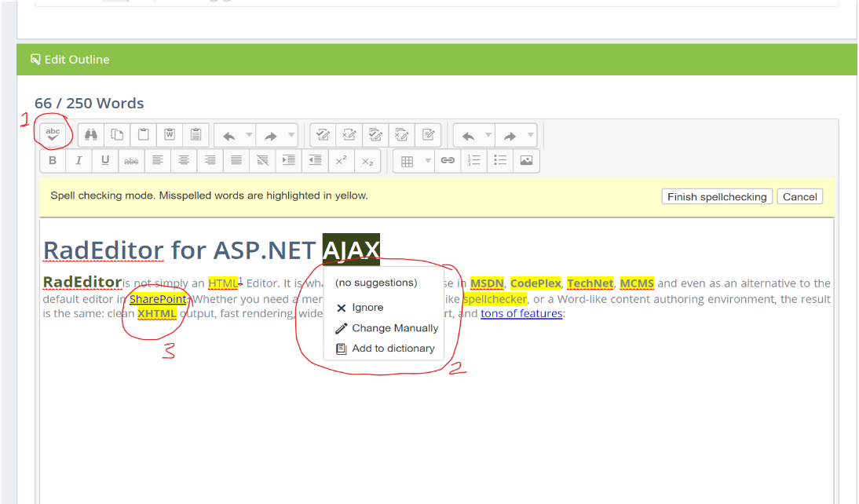Apply subscript formatting
The image size is (859, 504).
coord(367,161)
